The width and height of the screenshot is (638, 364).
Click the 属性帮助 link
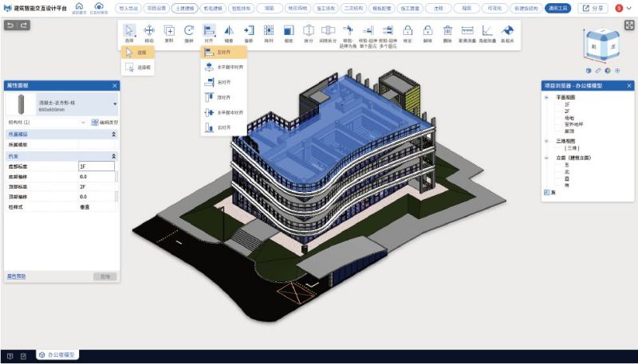click(17, 276)
